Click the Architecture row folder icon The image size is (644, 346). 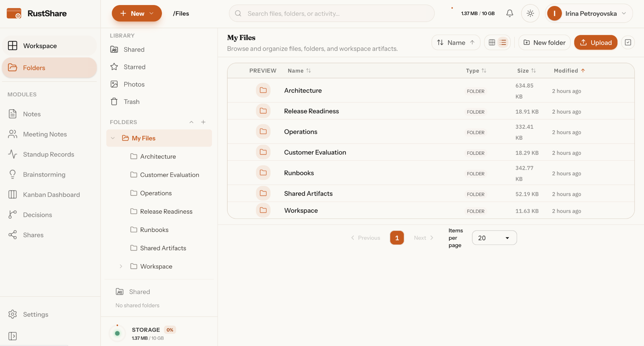click(263, 90)
